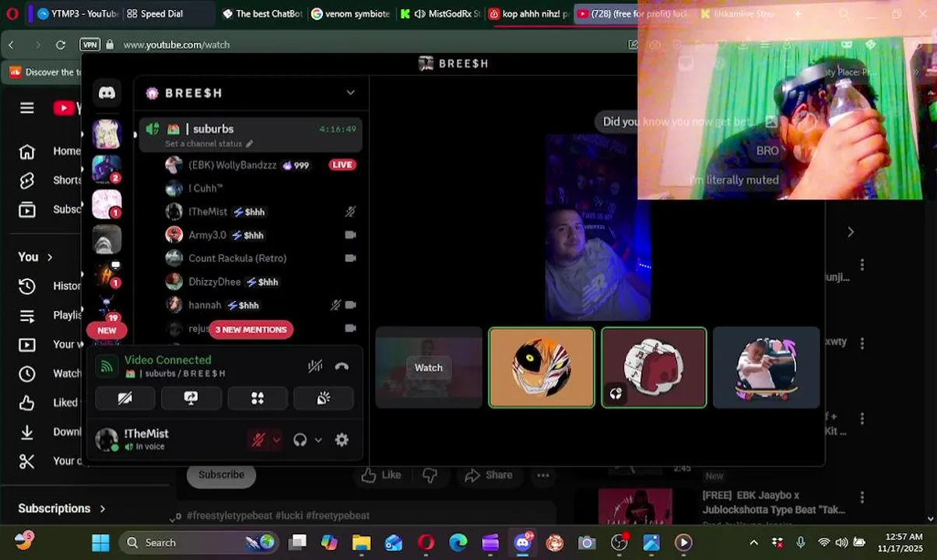Viewport: 937px width, 560px height.
Task: Share your screen in Discord voice panel
Action: (191, 398)
